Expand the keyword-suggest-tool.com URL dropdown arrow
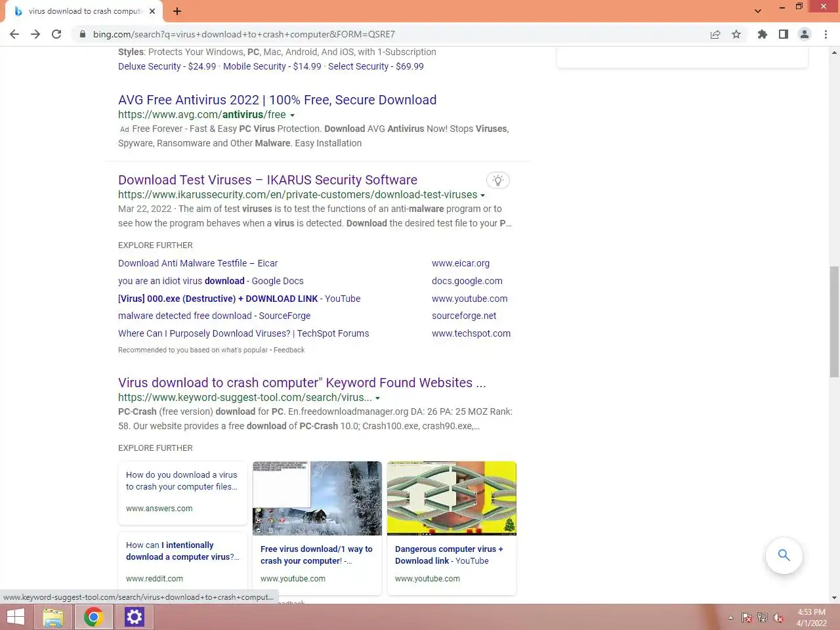Screen dimensions: 840x630 pos(378,398)
